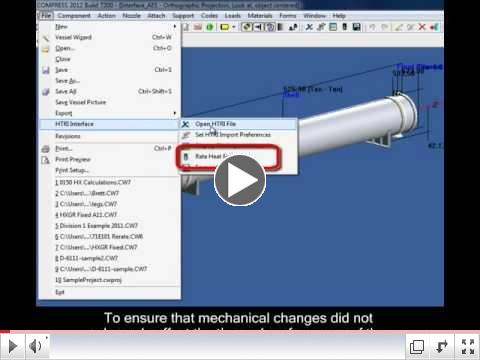Open the Loads menu
Screen dimensions: 480x360
(233, 16)
